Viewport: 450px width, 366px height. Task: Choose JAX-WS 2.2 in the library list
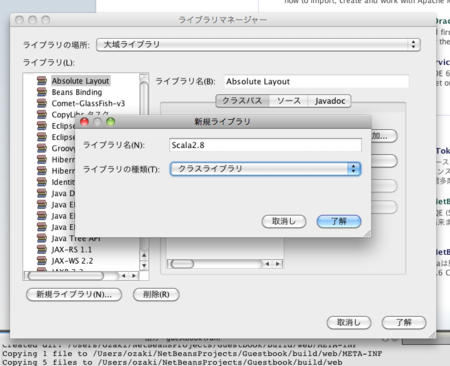[72, 261]
